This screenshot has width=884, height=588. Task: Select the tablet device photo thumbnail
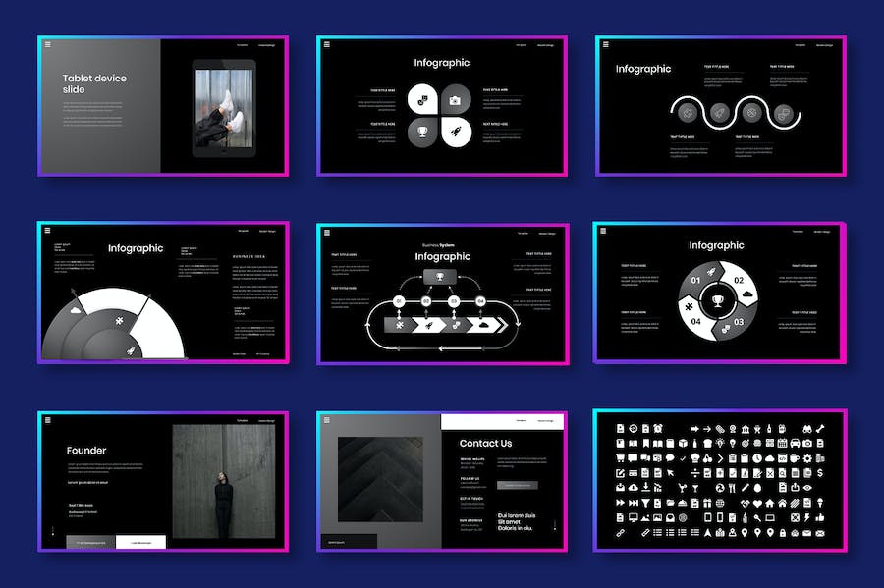click(223, 108)
